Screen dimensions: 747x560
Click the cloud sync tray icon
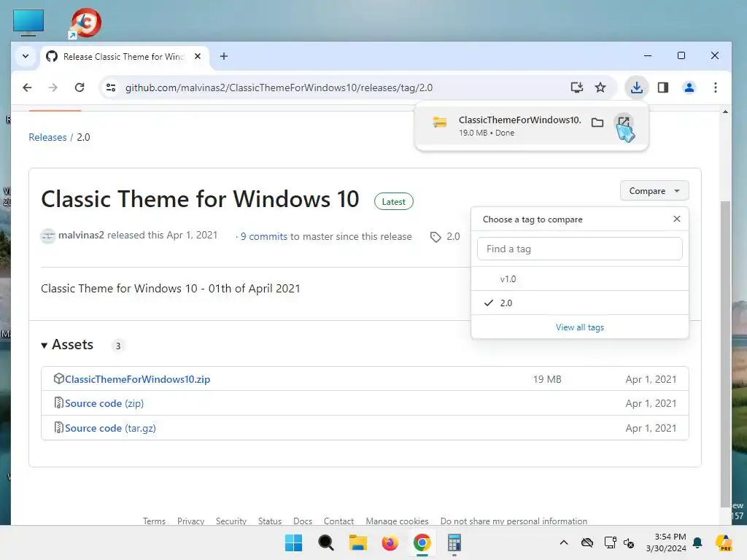[587, 542]
